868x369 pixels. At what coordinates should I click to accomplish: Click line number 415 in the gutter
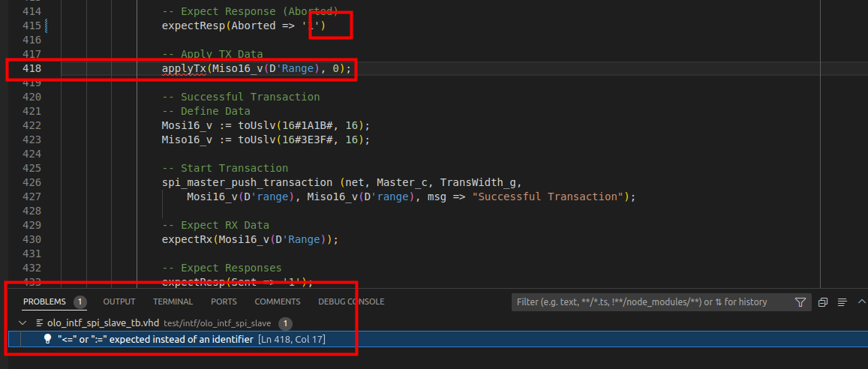pos(32,25)
